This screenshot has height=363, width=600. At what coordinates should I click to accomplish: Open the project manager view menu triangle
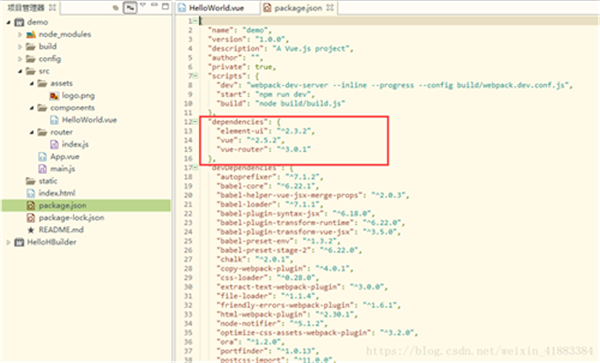(143, 5)
